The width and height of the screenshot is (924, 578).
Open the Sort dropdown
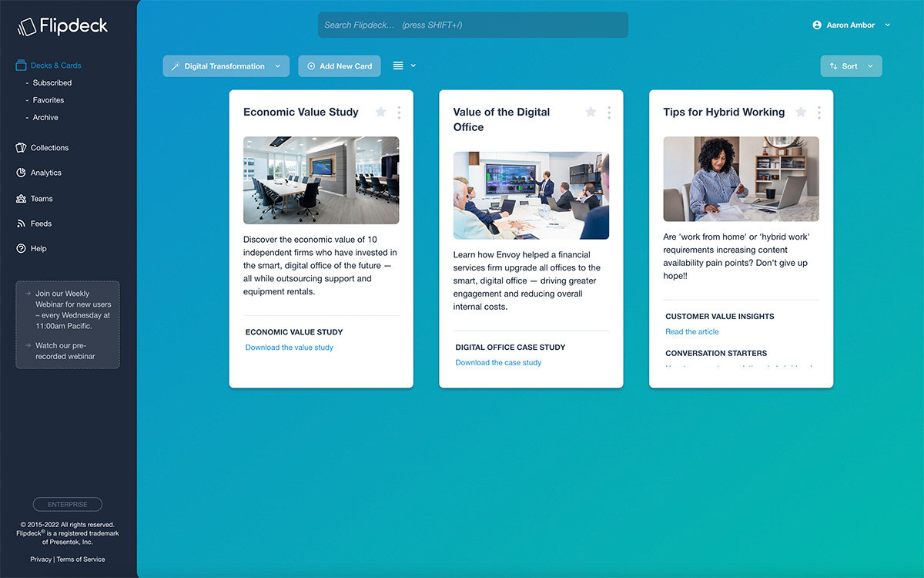[x=851, y=66]
